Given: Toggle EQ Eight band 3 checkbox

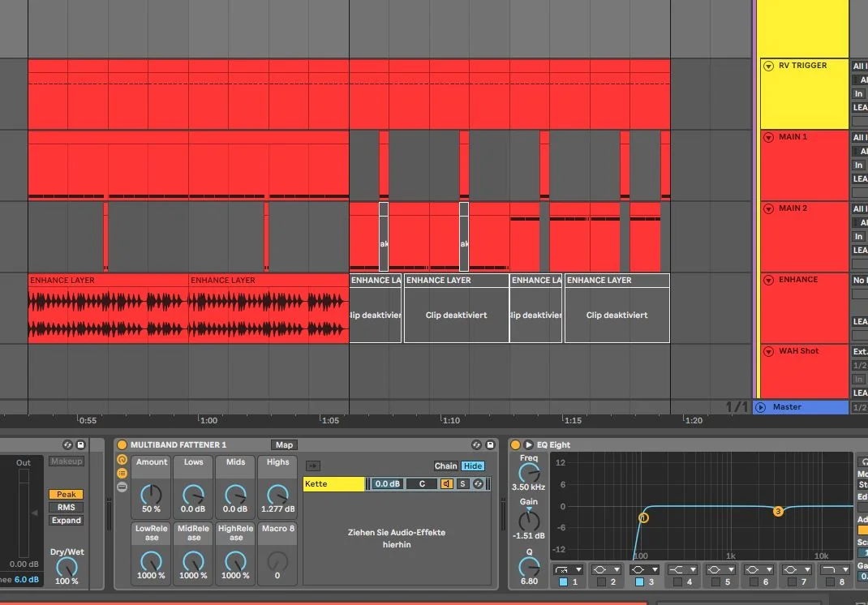Looking at the screenshot, I should point(639,581).
